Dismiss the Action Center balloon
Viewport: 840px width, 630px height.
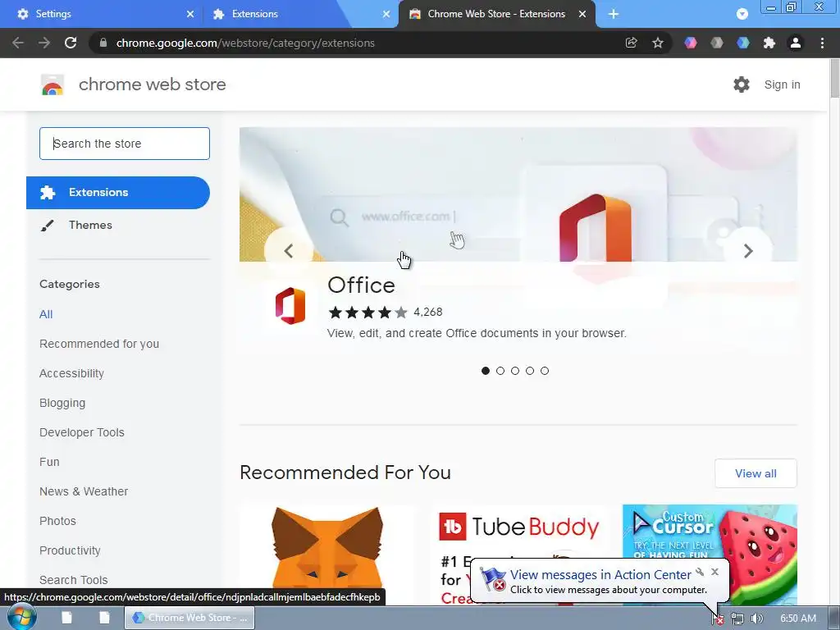pos(714,572)
